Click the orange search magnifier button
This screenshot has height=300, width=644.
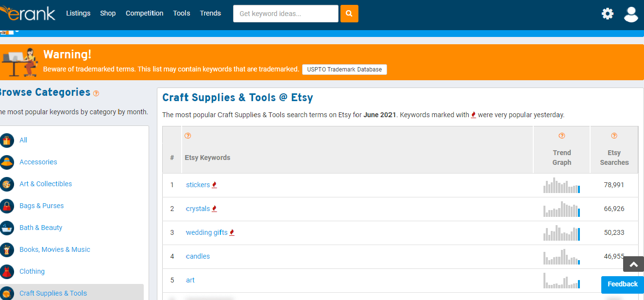pyautogui.click(x=349, y=14)
